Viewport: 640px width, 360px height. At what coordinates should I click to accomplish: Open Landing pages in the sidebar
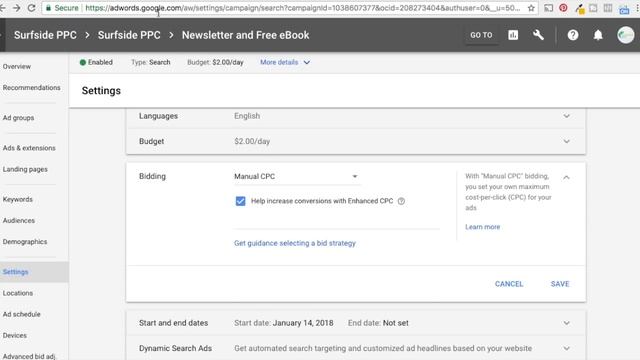tap(25, 169)
